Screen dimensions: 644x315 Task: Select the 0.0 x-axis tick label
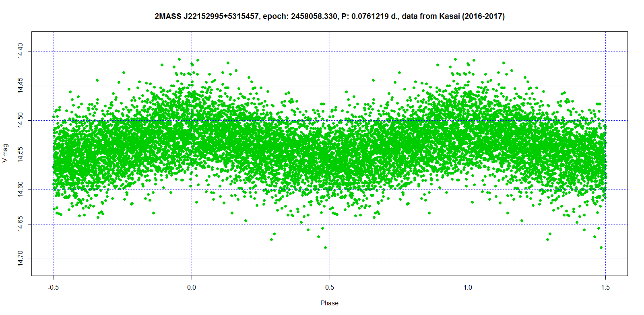(x=192, y=287)
